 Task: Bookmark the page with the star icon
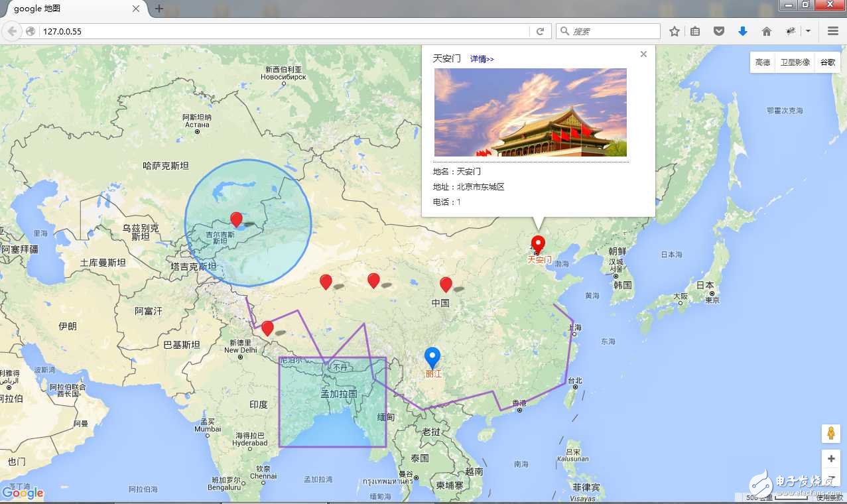point(675,31)
